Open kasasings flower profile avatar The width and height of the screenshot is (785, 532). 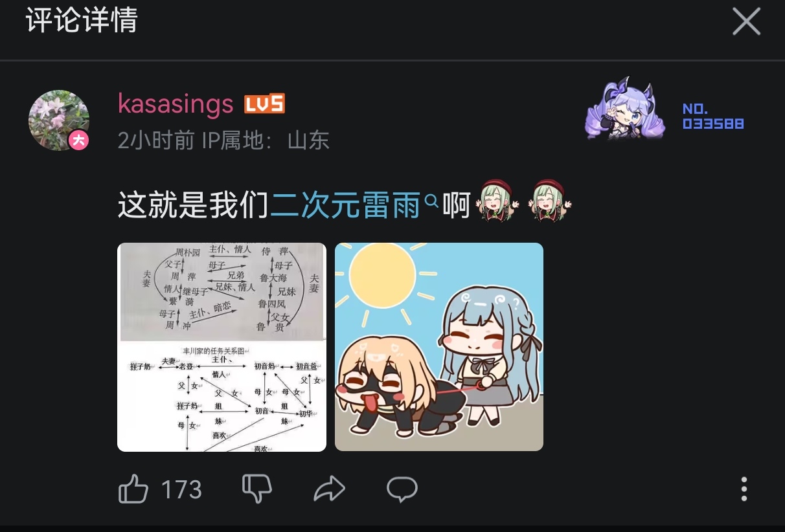pos(59,120)
